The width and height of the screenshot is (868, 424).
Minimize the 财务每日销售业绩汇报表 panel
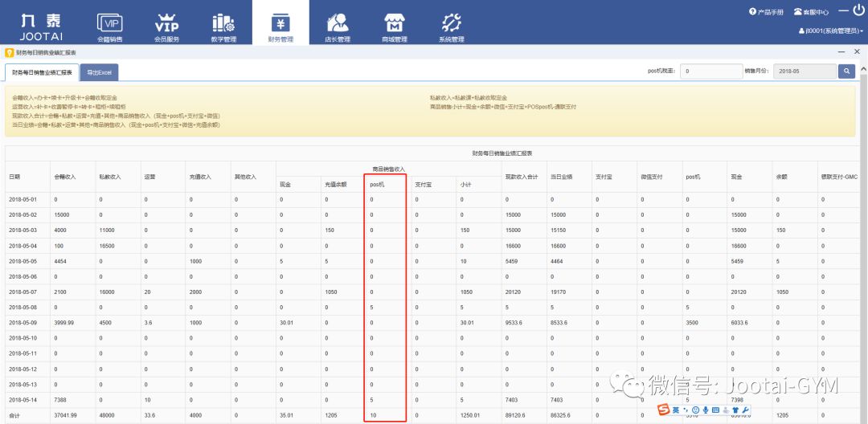click(841, 52)
